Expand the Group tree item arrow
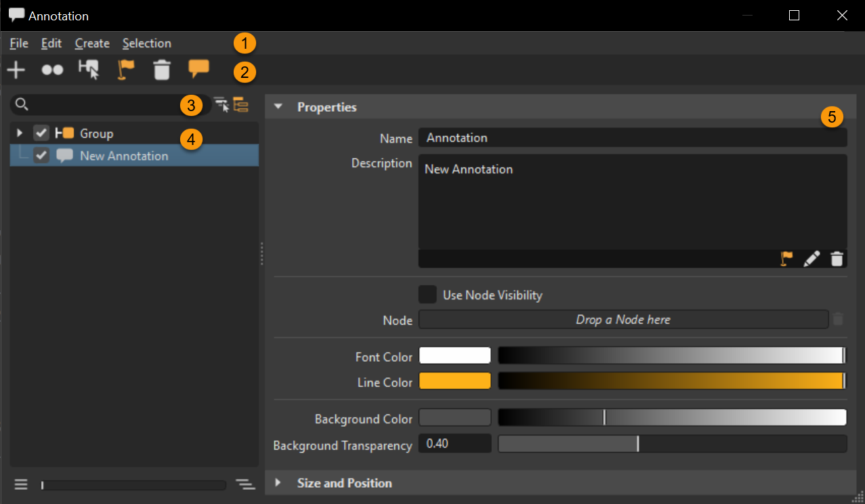 coord(20,133)
